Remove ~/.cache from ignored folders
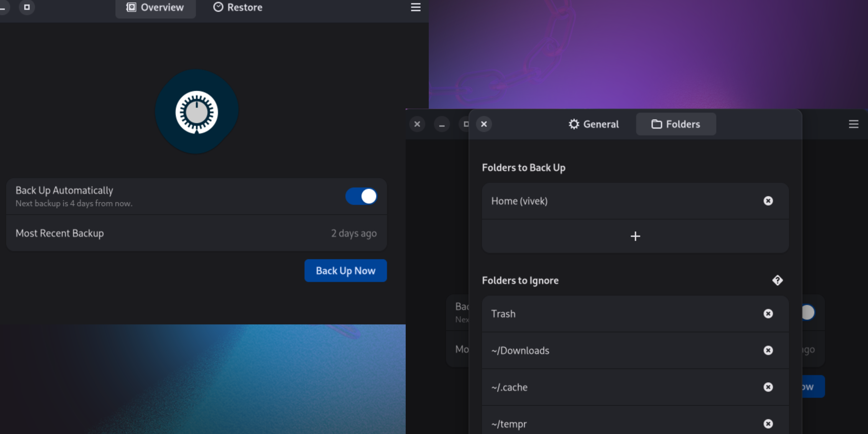868x434 pixels. click(x=768, y=387)
